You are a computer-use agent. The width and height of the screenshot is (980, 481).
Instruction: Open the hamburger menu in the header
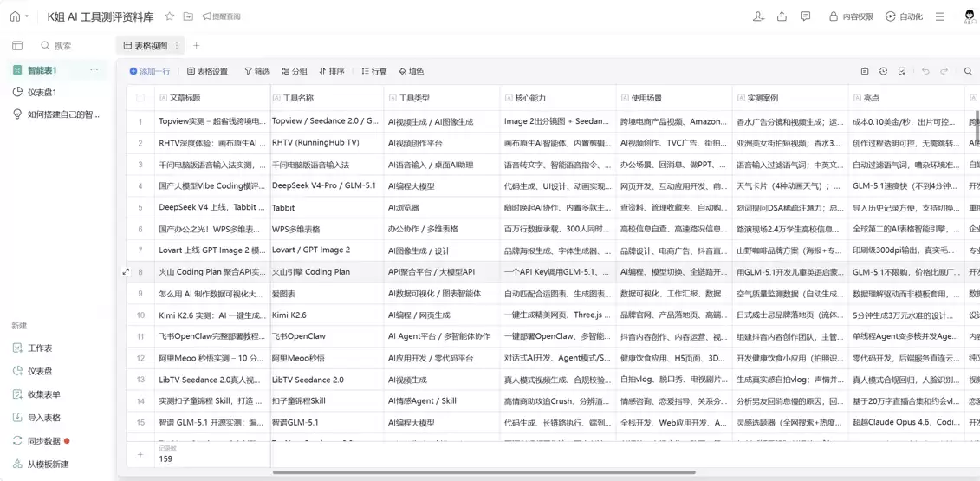click(x=939, y=16)
